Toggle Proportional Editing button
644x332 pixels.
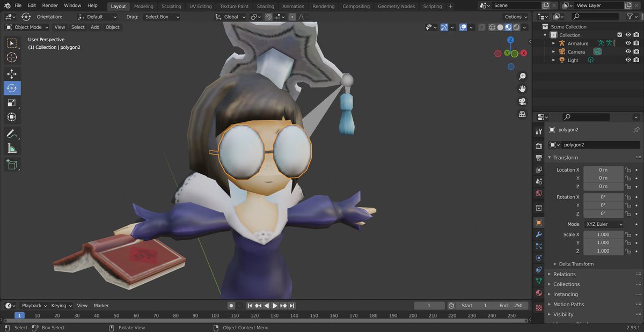pyautogui.click(x=292, y=17)
